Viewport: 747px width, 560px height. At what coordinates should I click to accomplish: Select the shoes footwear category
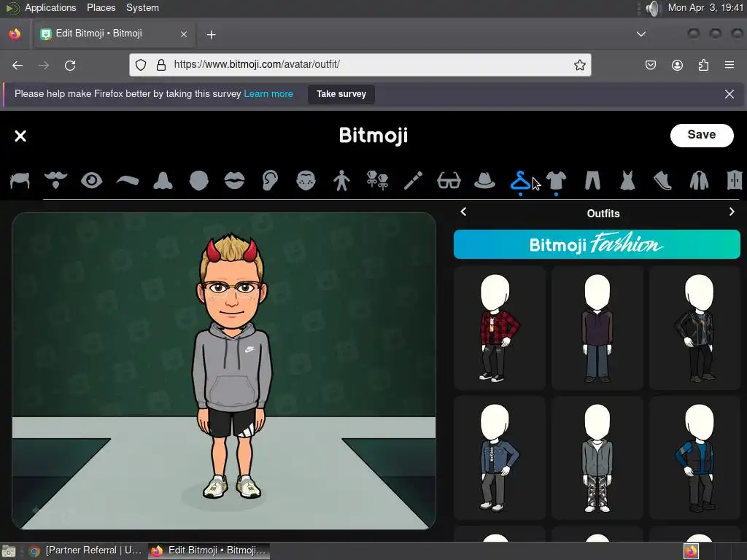(663, 181)
